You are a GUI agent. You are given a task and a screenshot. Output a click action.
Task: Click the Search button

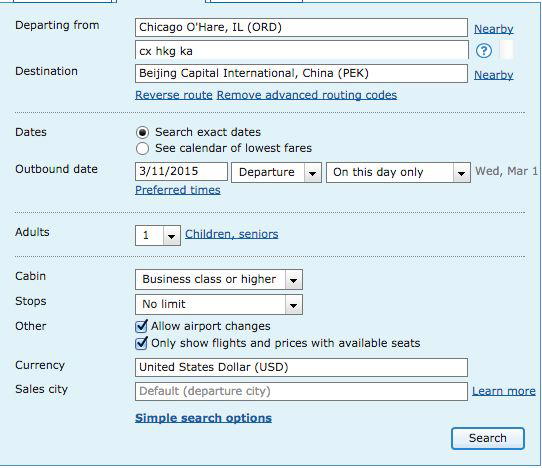[x=488, y=438]
